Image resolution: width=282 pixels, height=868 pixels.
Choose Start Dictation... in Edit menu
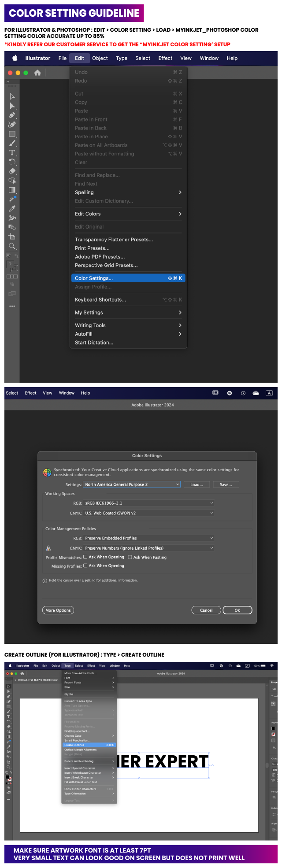128,343
